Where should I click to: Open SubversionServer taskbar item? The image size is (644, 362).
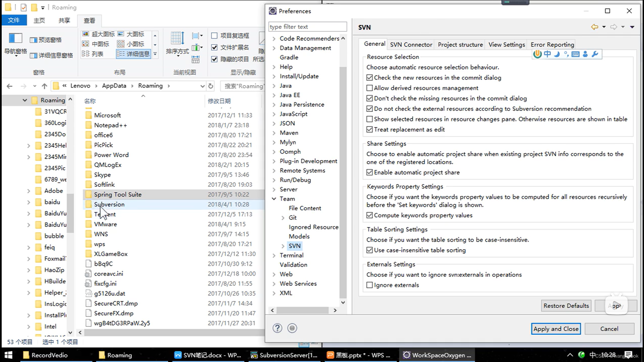pyautogui.click(x=284, y=355)
